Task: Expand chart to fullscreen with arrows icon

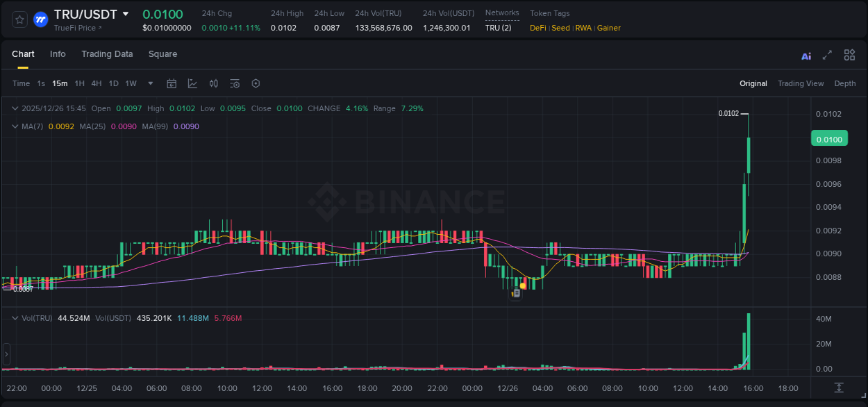Action: (828, 55)
